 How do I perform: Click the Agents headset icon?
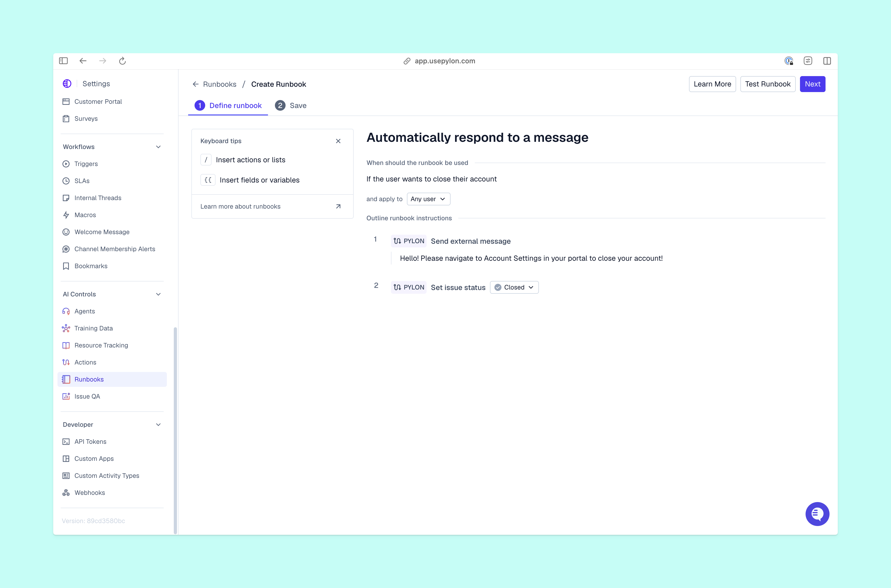coord(66,311)
